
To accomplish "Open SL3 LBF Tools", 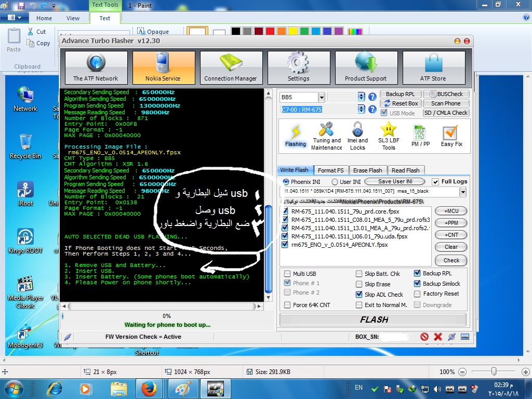I will 389,136.
